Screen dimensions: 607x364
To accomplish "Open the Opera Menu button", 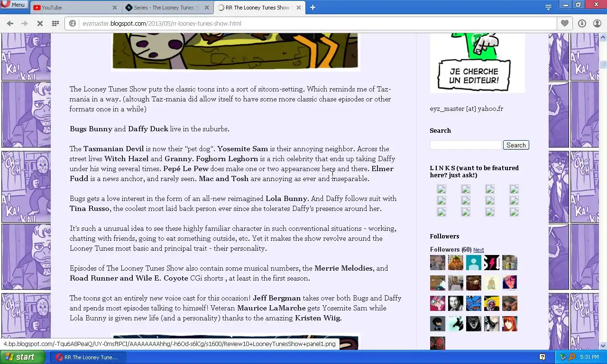I will point(14,5).
